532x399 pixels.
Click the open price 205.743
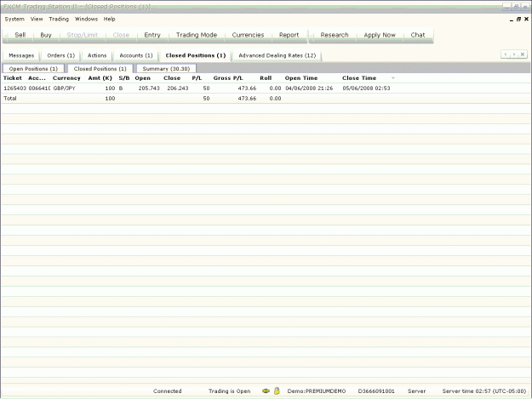(149, 88)
